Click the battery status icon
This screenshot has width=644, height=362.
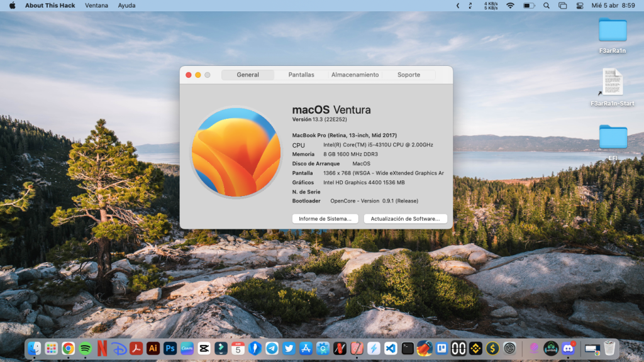pyautogui.click(x=529, y=6)
